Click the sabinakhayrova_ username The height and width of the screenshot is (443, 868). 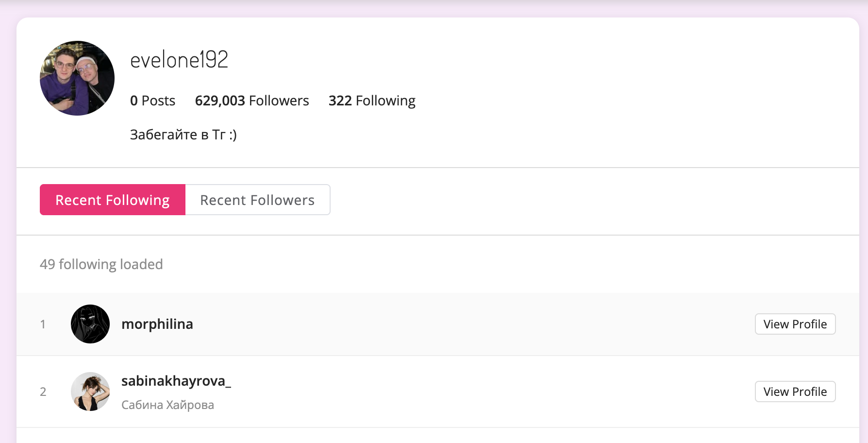click(176, 381)
